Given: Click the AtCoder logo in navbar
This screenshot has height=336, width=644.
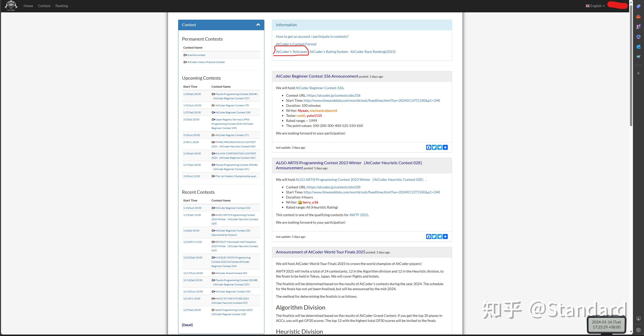Looking at the screenshot, I should [11, 6].
